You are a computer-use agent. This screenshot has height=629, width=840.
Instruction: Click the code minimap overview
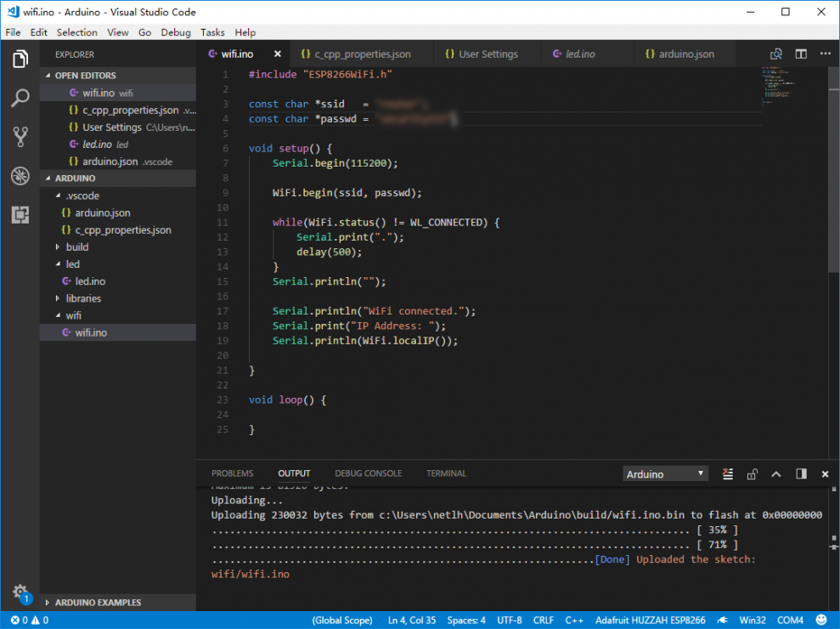tap(779, 85)
